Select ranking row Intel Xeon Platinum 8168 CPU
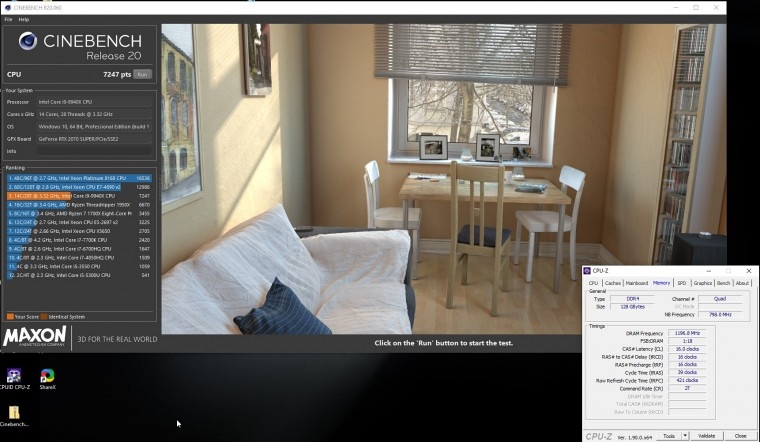760x442 pixels. tap(79, 178)
